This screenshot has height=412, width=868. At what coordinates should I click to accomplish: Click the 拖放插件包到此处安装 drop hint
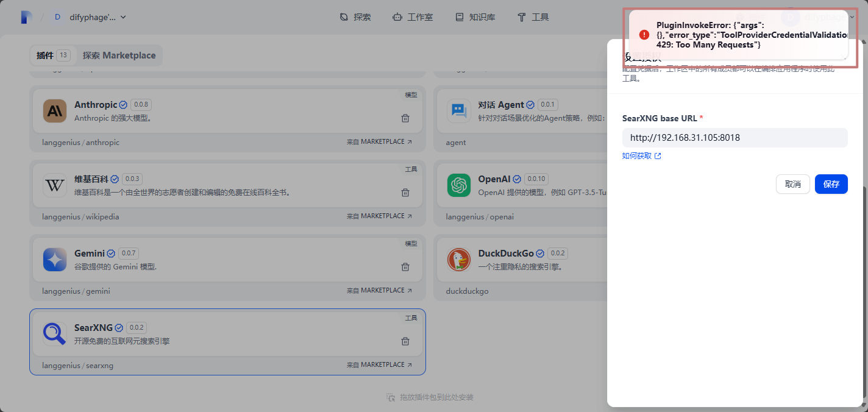[430, 397]
